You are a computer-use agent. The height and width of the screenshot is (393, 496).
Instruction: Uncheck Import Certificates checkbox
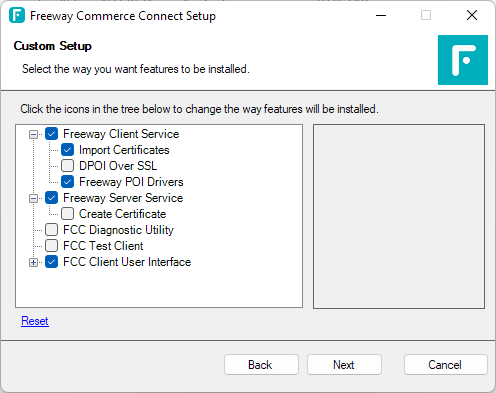pyautogui.click(x=68, y=150)
